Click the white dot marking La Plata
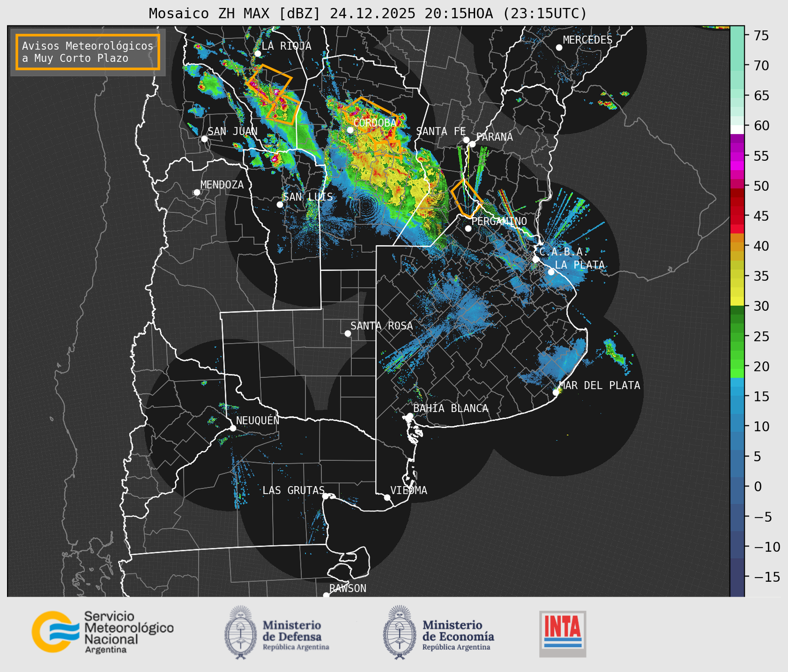This screenshot has width=788, height=672. tap(551, 272)
